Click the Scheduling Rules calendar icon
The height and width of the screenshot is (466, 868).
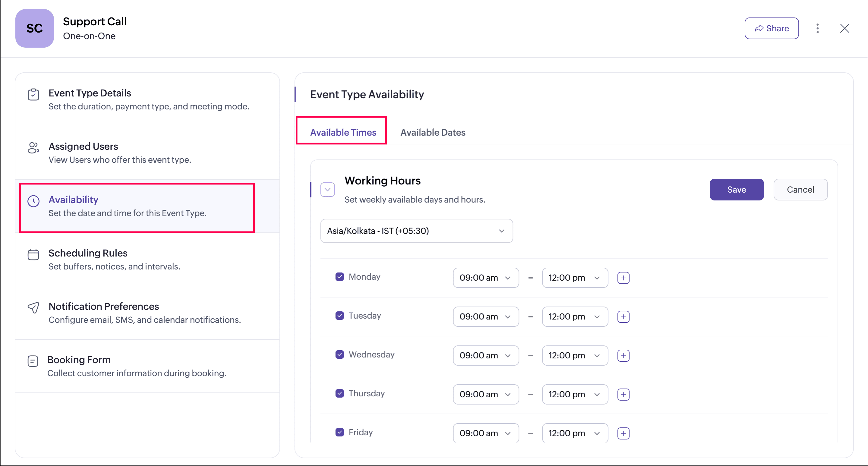[x=33, y=254]
